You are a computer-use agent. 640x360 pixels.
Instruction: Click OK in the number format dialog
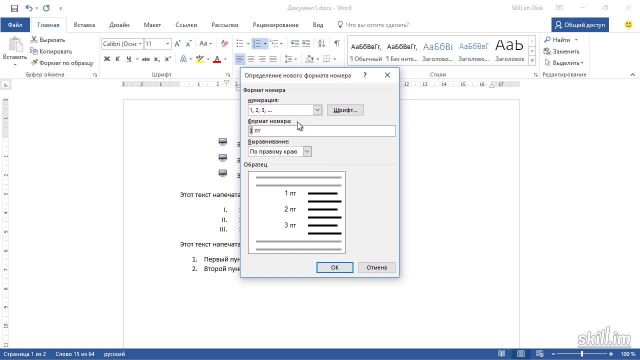[335, 267]
